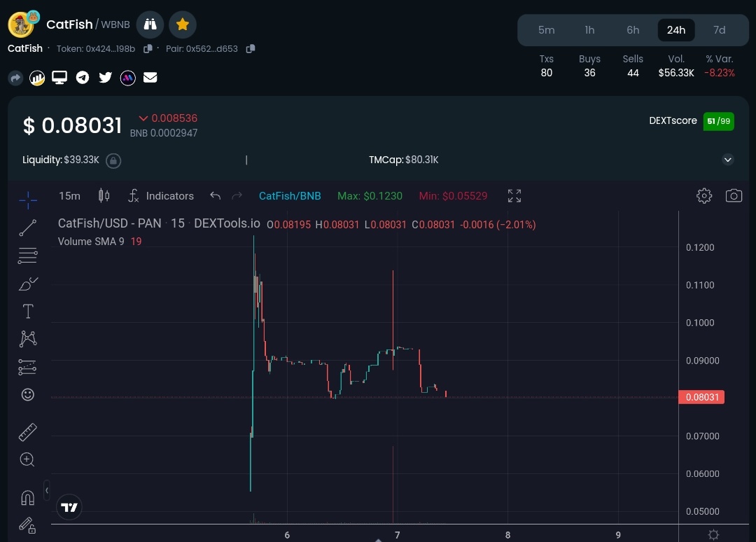
Task: Select the trend line drawing tool
Action: point(28,228)
